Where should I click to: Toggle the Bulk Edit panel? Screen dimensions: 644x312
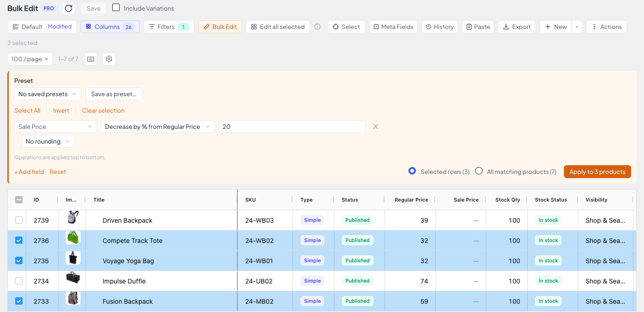tap(220, 27)
